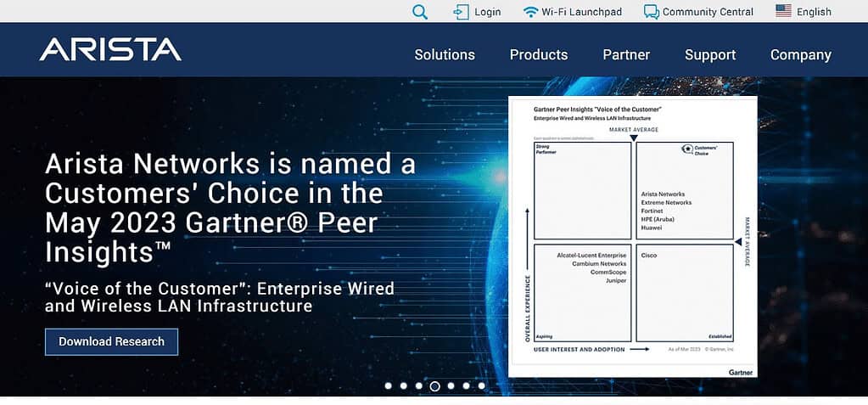The height and width of the screenshot is (405, 868).
Task: Click the Gartner Peer Insights chart image
Action: [x=633, y=237]
